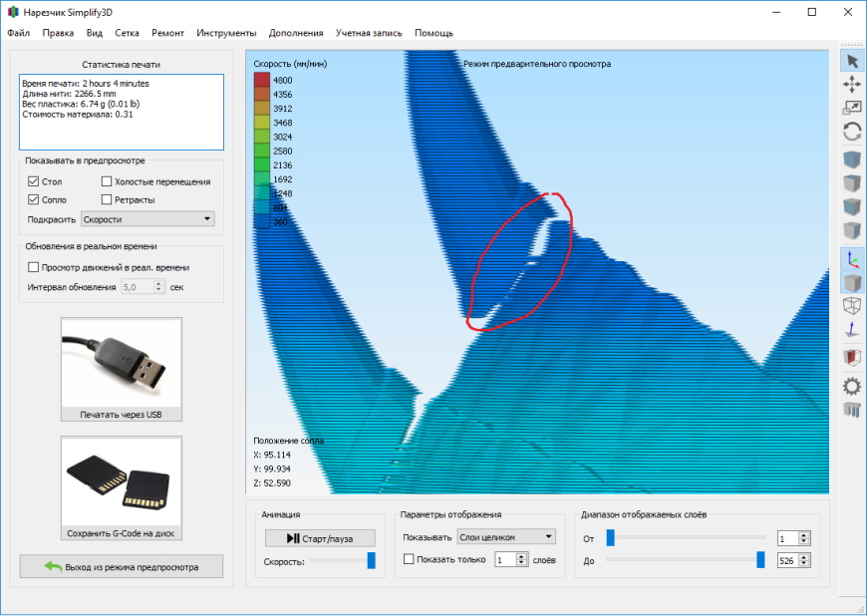Click the 'Режим предварительного просмотра' label
The image size is (867, 616).
537,64
